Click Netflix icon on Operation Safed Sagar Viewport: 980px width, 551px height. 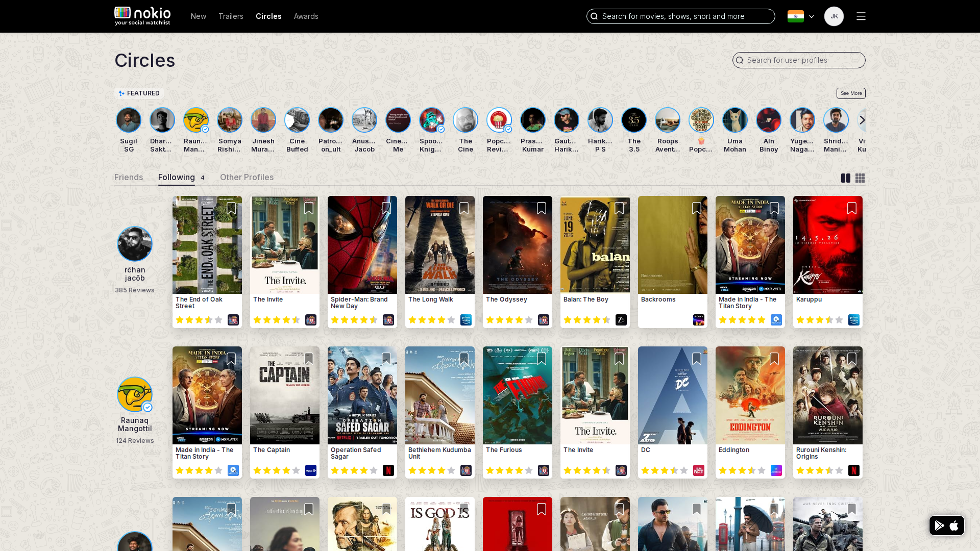tap(388, 470)
